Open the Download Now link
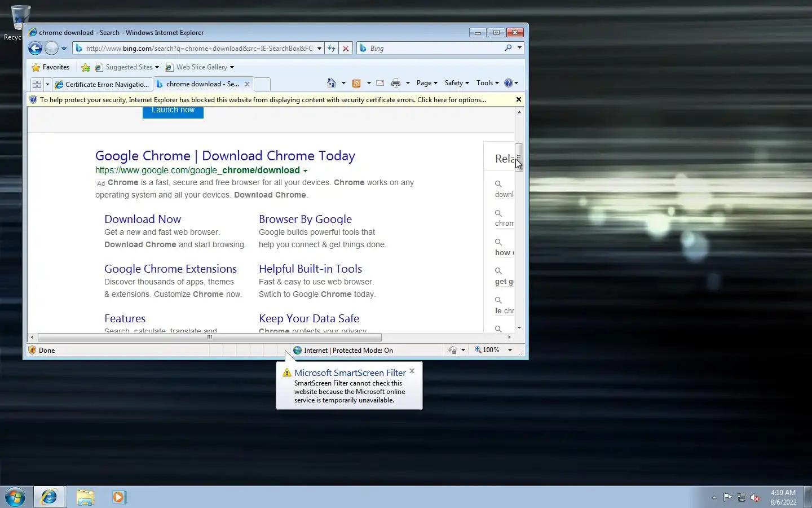This screenshot has height=508, width=812. 143,219
